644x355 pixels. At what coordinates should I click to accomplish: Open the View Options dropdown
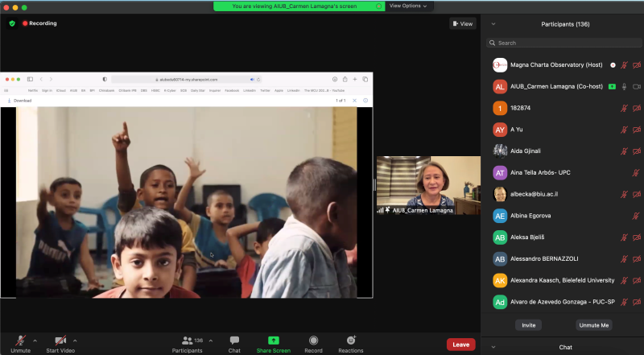point(409,6)
